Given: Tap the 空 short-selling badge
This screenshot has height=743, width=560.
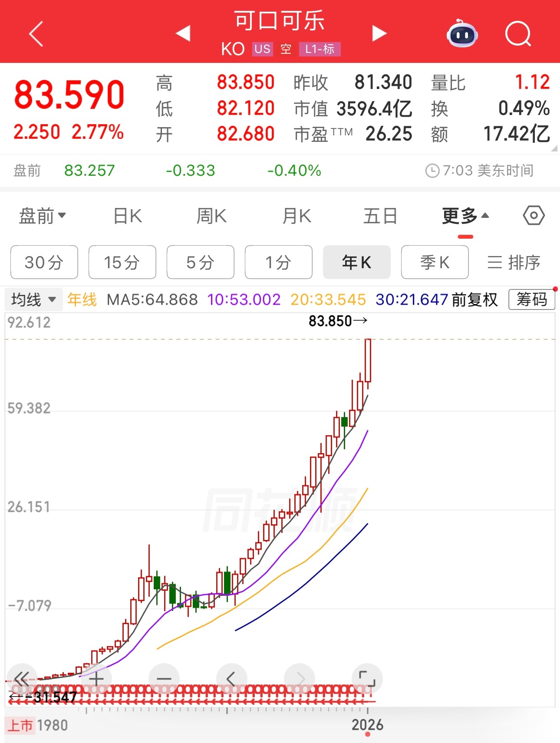Looking at the screenshot, I should pyautogui.click(x=286, y=49).
